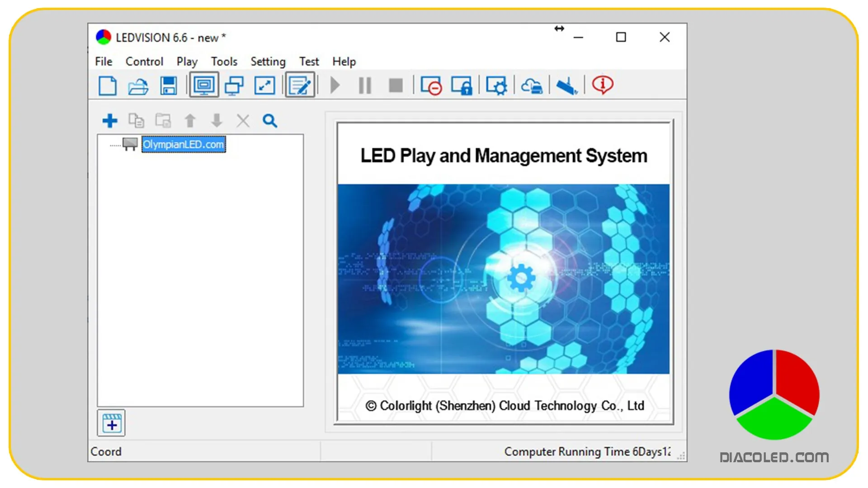Delete item with the X icon
This screenshot has height=488, width=868.
(243, 121)
